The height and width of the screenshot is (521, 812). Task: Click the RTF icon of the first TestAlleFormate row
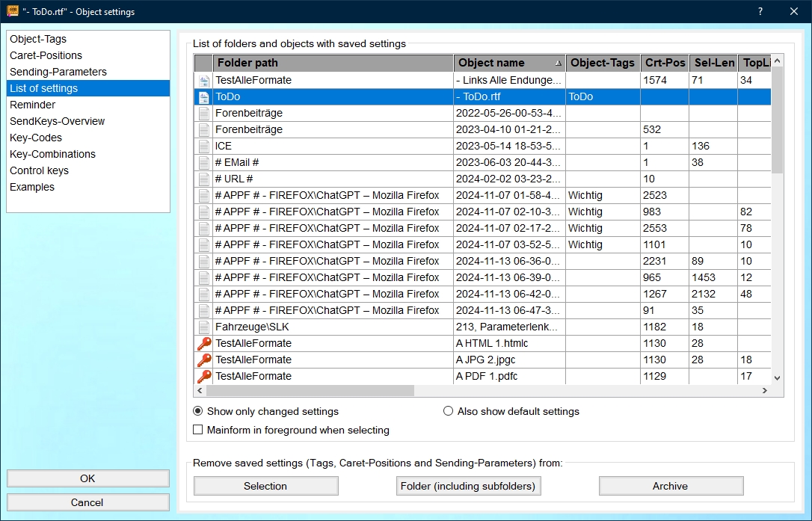pos(203,81)
